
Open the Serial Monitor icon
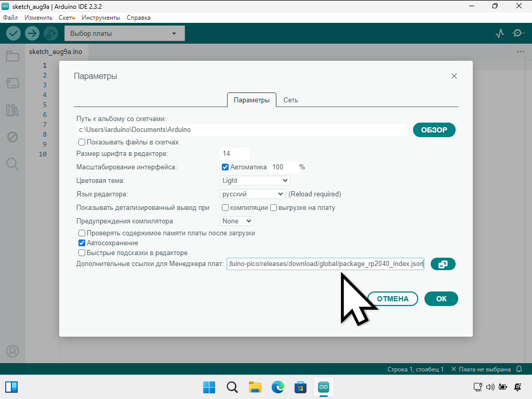pyautogui.click(x=518, y=33)
